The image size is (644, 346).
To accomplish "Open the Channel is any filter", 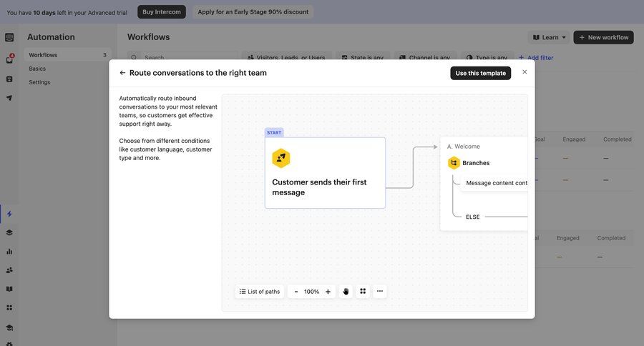I will 425,57.
